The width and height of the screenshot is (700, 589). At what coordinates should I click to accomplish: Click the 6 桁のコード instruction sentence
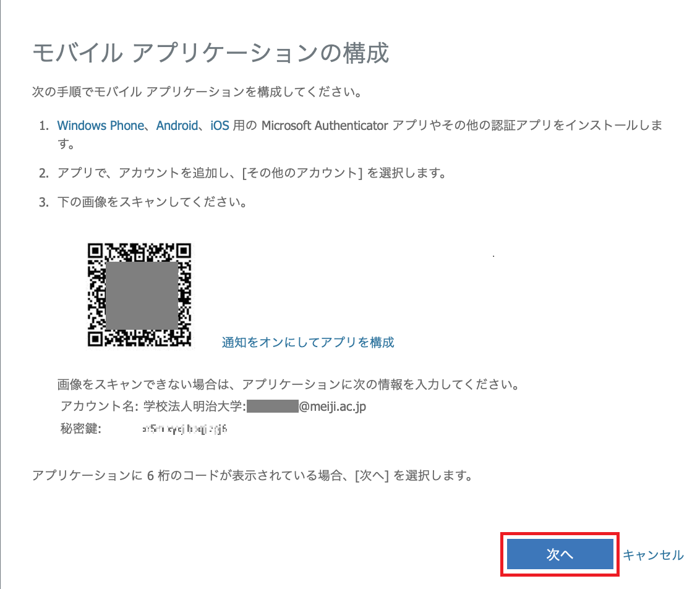point(253,476)
